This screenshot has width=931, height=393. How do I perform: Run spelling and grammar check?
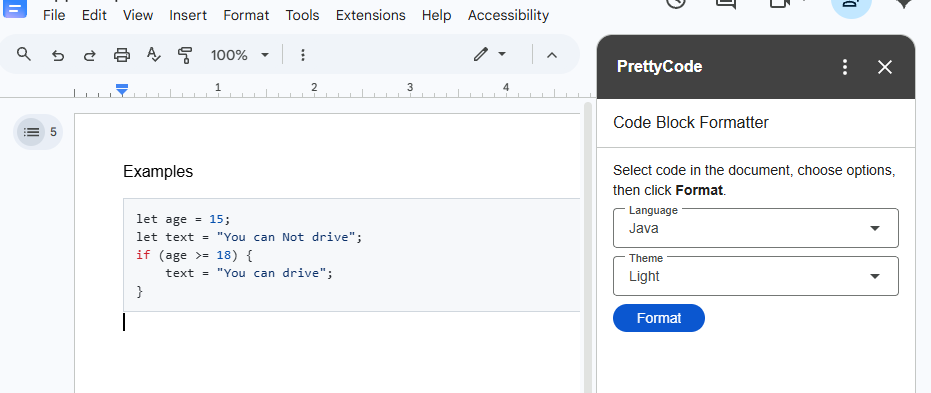(154, 55)
